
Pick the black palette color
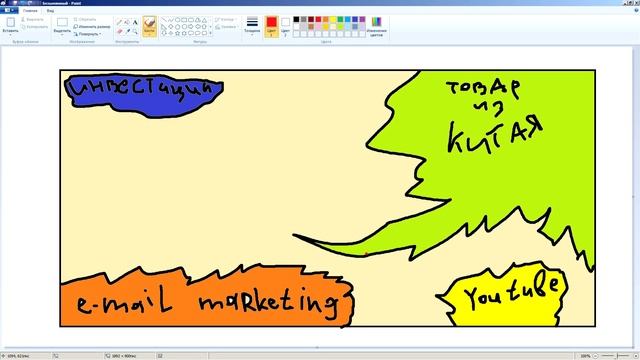(296, 19)
